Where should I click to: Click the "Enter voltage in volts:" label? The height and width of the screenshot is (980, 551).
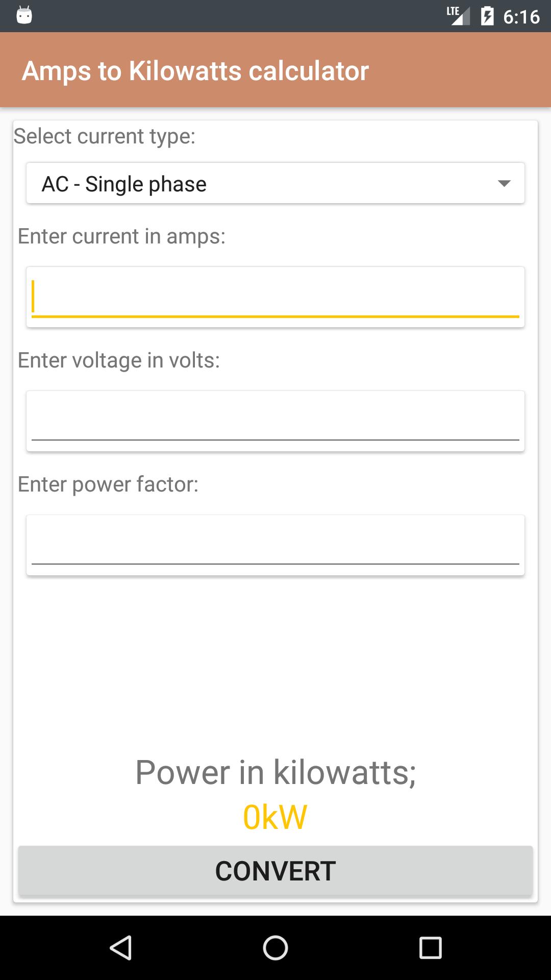click(x=119, y=360)
